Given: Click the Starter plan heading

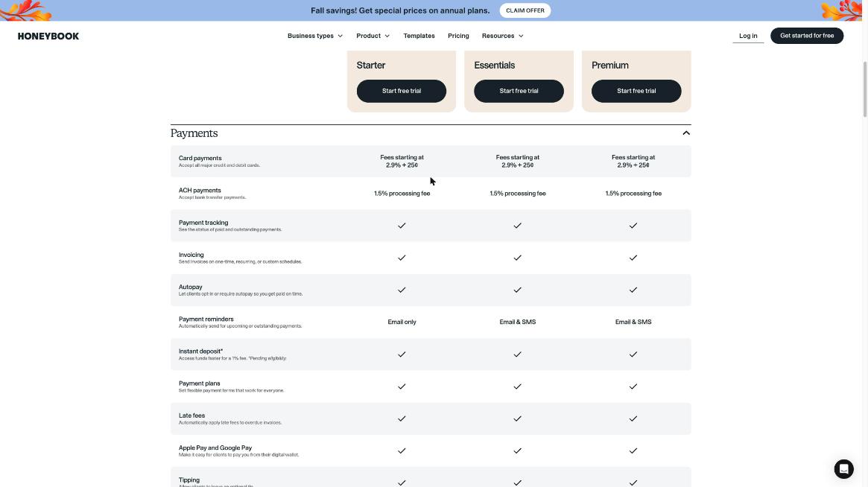Looking at the screenshot, I should [371, 66].
